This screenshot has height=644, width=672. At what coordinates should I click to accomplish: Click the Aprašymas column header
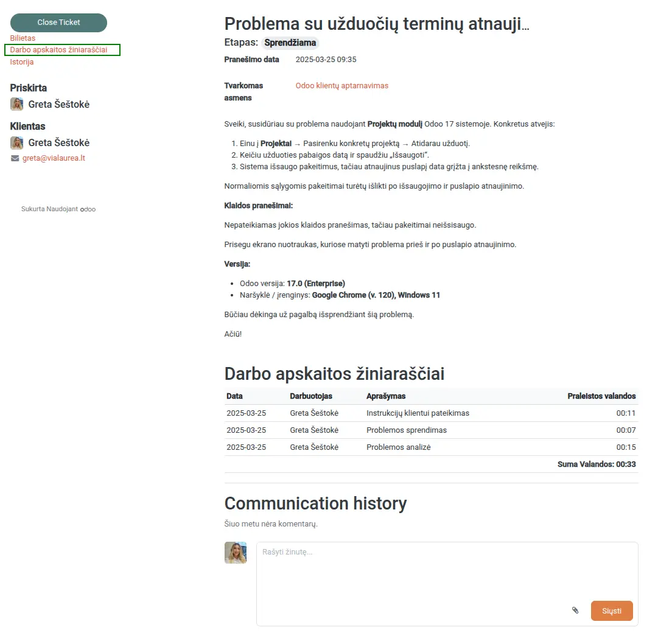[x=386, y=396]
